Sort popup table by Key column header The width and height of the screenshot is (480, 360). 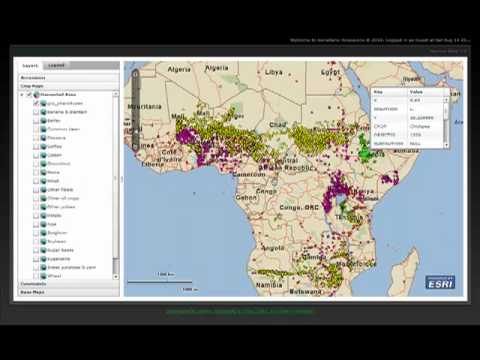point(389,92)
